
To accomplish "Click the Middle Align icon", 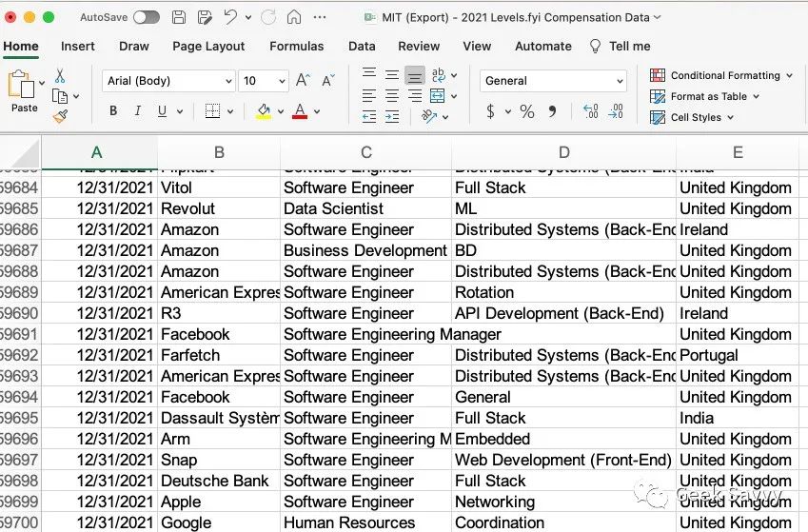I will tap(392, 75).
